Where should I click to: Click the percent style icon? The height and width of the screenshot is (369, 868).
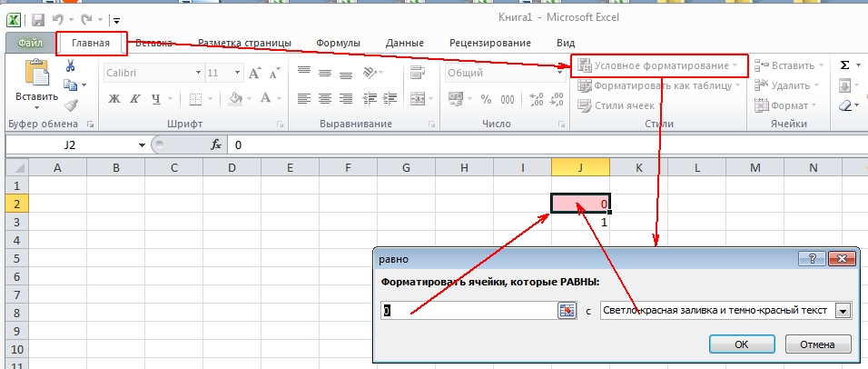click(x=485, y=99)
